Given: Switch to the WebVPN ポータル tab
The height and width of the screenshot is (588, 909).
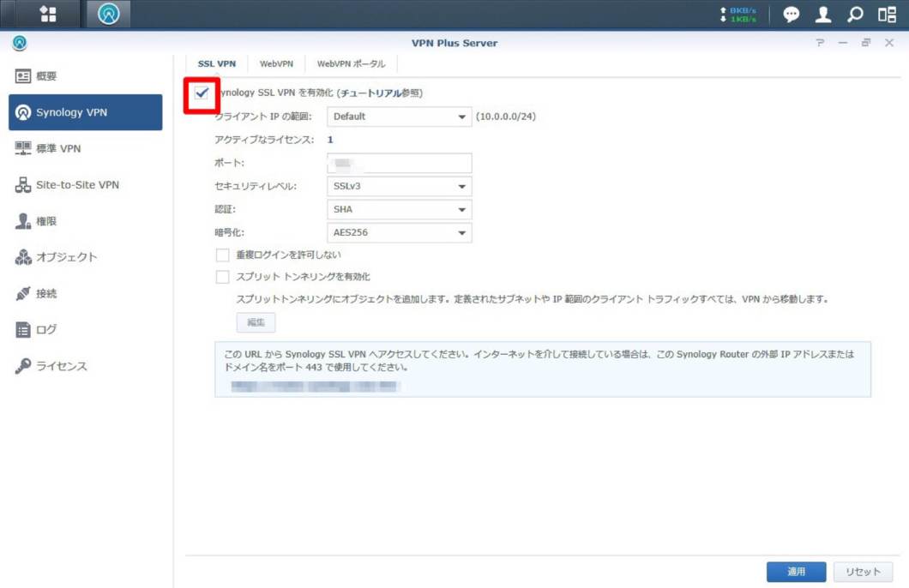Looking at the screenshot, I should (x=352, y=63).
